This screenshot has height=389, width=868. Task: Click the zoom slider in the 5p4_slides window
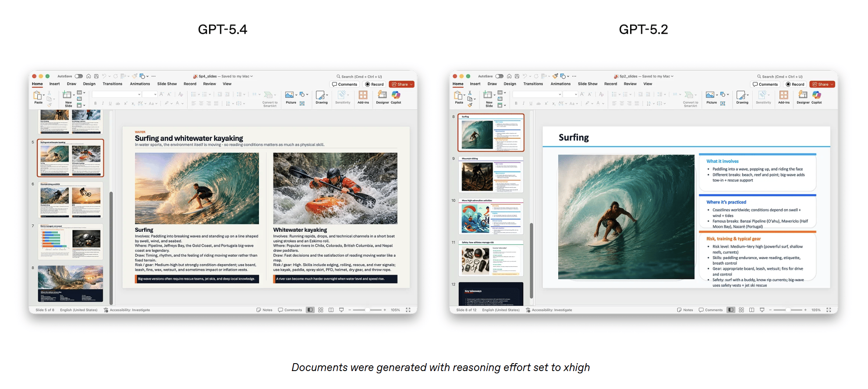pos(367,310)
